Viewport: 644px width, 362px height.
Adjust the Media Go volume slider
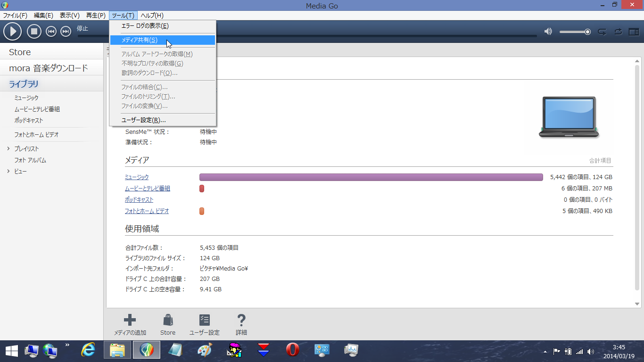575,32
